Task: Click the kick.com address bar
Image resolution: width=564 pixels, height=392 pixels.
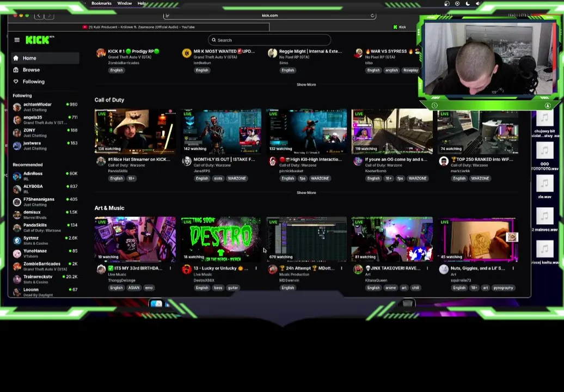Action: pyautogui.click(x=270, y=15)
